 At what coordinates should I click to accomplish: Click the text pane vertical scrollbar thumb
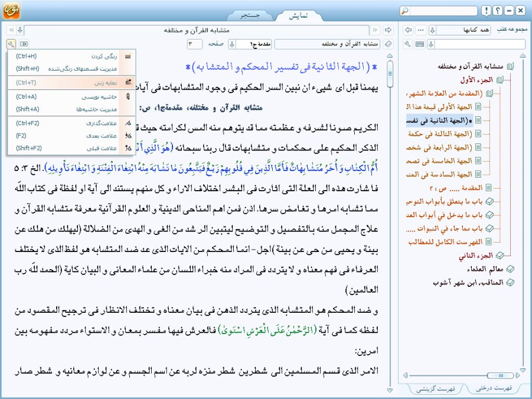coord(390,74)
